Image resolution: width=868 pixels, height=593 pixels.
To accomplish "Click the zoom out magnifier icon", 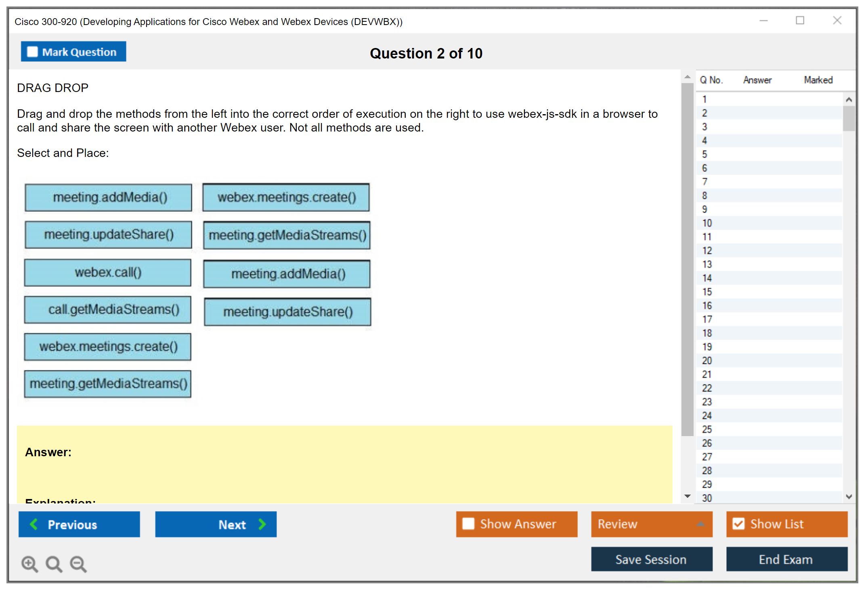I will pyautogui.click(x=78, y=564).
